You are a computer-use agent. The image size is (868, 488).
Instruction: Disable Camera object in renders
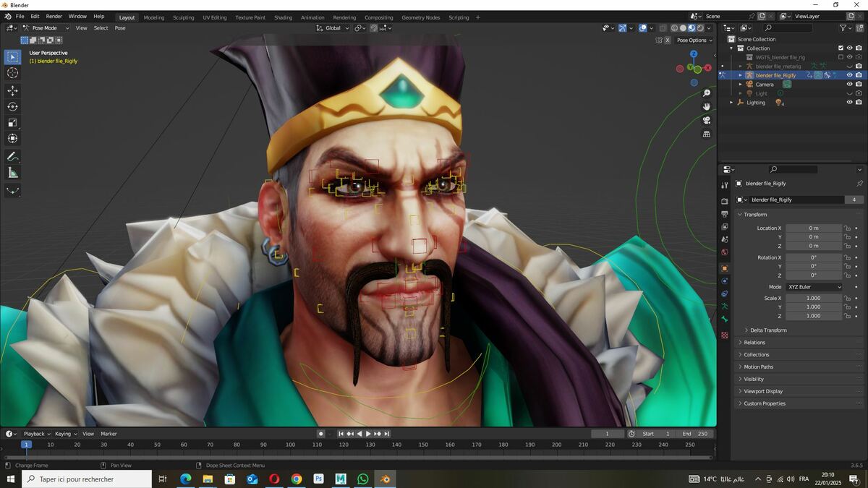pos(859,84)
